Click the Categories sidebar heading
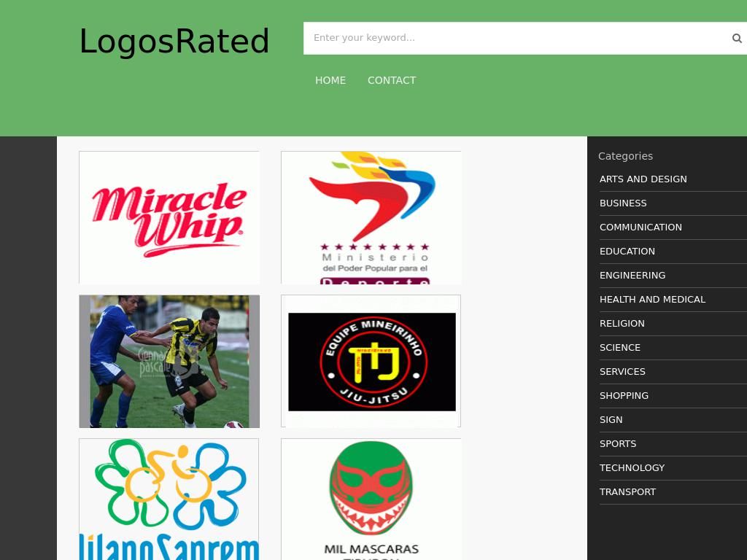The width and height of the screenshot is (747, 560). coord(625,156)
